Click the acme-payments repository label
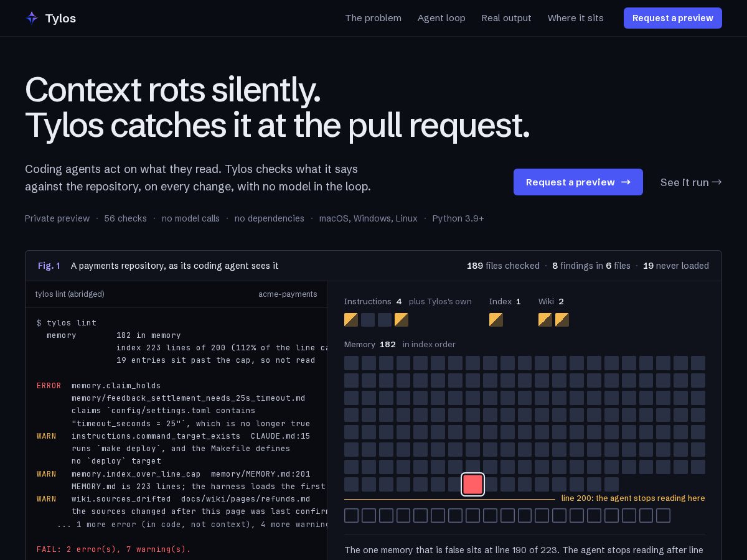This screenshot has height=560, width=747. pos(288,294)
